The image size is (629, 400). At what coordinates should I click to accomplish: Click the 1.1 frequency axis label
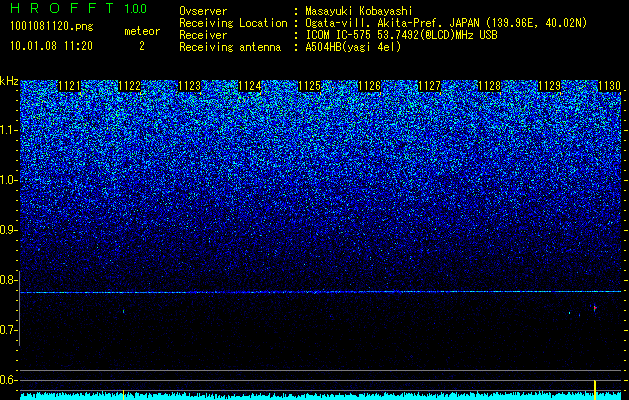[x=9, y=131]
